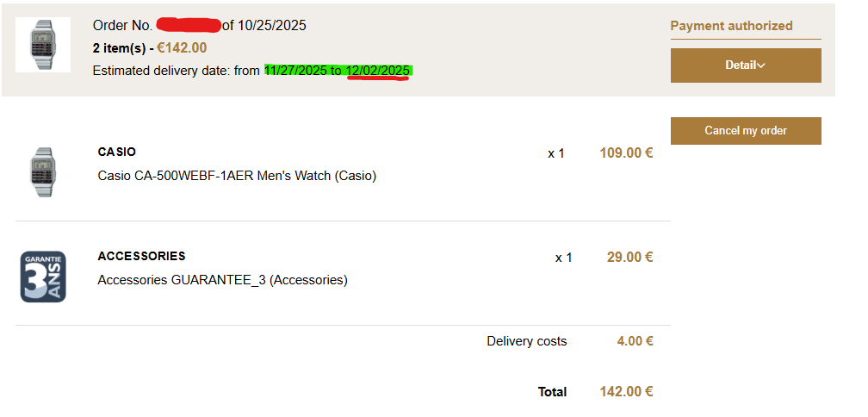The height and width of the screenshot is (417, 868).
Task: Click the 4.00 € delivery cost amount
Action: (x=635, y=341)
